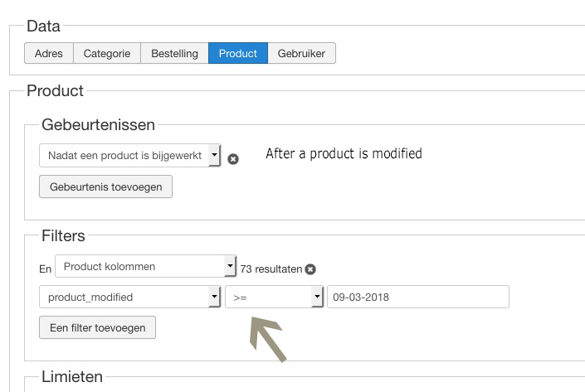Click the Filters section heading
The height and width of the screenshot is (392, 585).
pyautogui.click(x=63, y=236)
